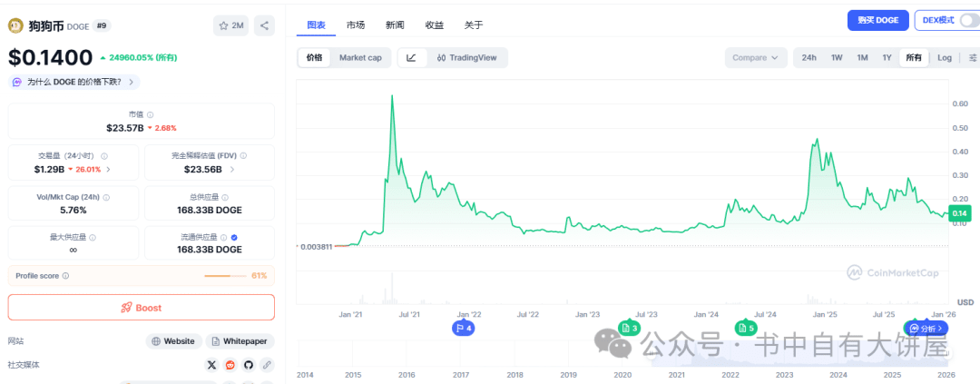Viewport: 980px width, 384px height.
Task: Click the #9 rank badge
Action: pyautogui.click(x=102, y=25)
